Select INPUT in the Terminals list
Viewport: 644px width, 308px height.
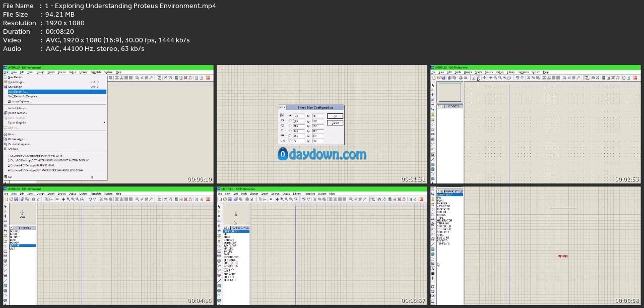click(x=13, y=234)
